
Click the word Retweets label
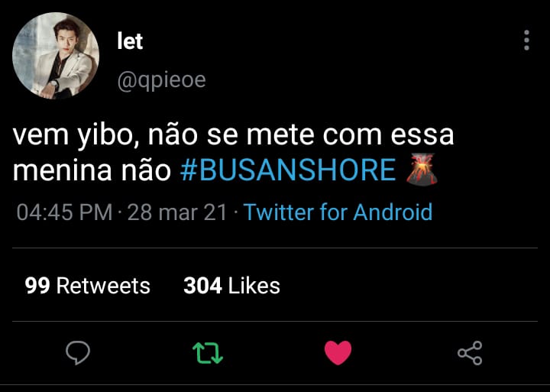tap(103, 286)
